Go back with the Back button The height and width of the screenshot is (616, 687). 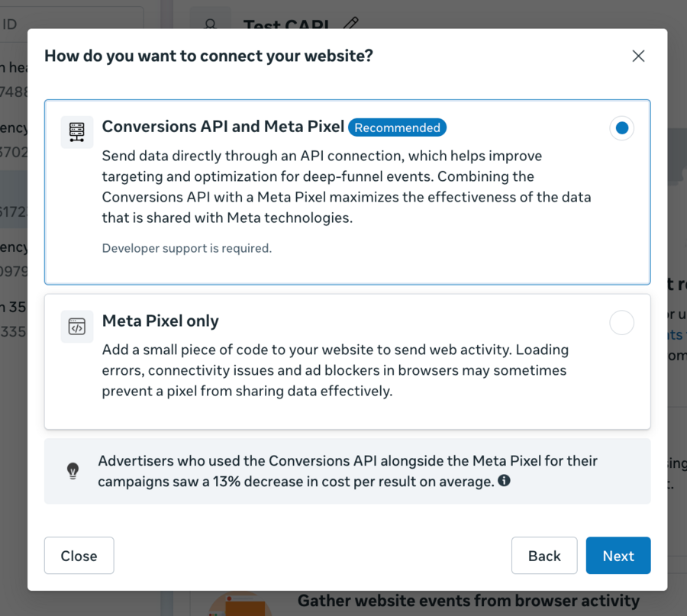543,556
